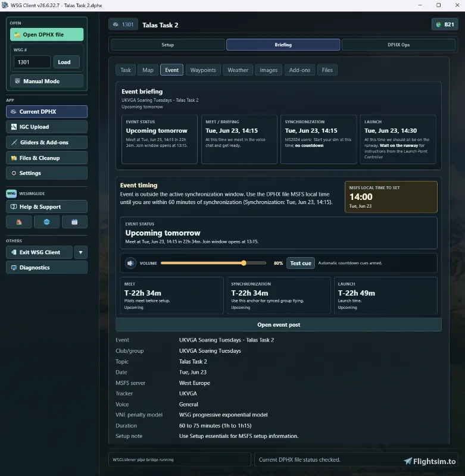Load the WSG task number
Screen dimensions: 465x476
(67, 62)
